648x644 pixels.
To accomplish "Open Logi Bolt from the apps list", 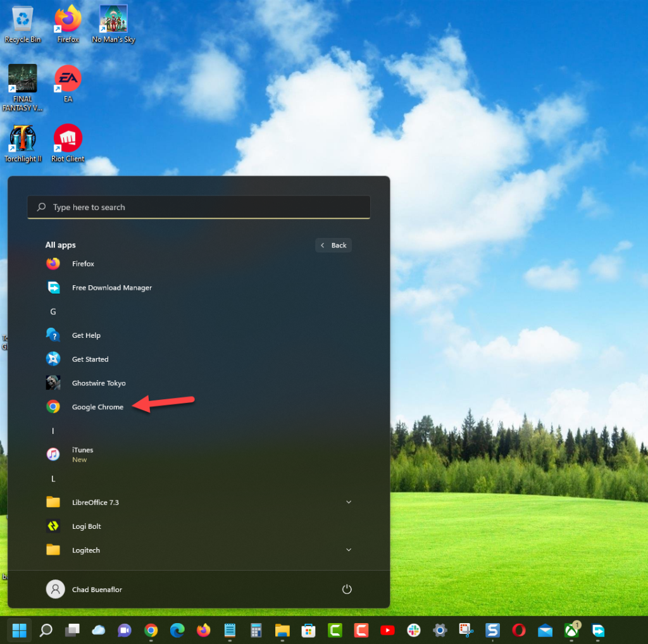I will [x=198, y=526].
